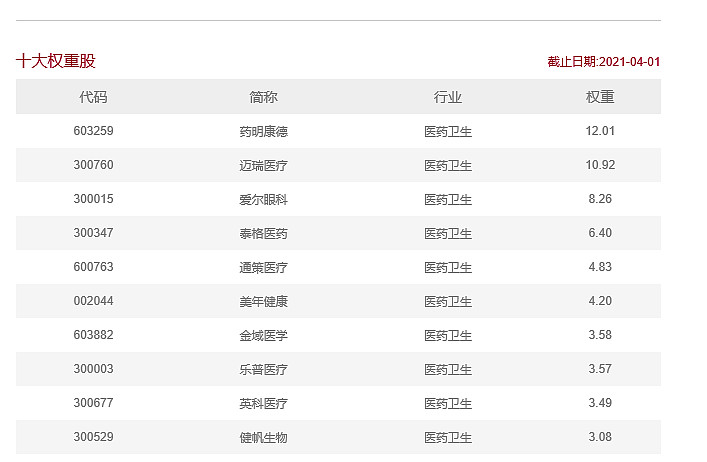This screenshot has width=707, height=462.
Task: Click the 简称 column header
Action: pos(263,97)
